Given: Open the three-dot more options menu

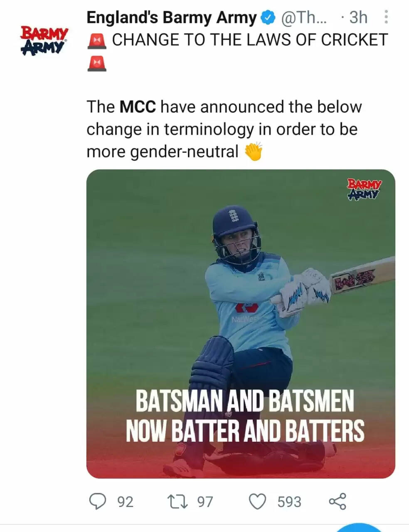Looking at the screenshot, I should [386, 17].
